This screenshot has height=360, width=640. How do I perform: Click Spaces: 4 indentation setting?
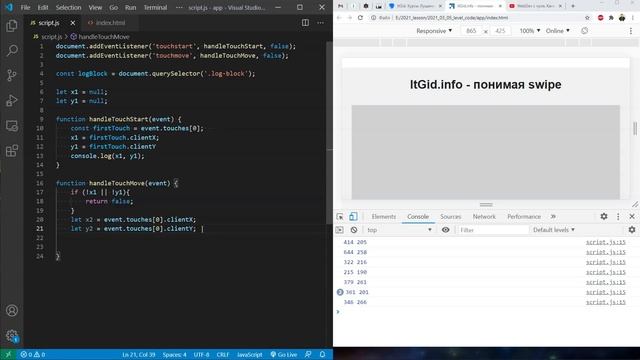pyautogui.click(x=174, y=355)
